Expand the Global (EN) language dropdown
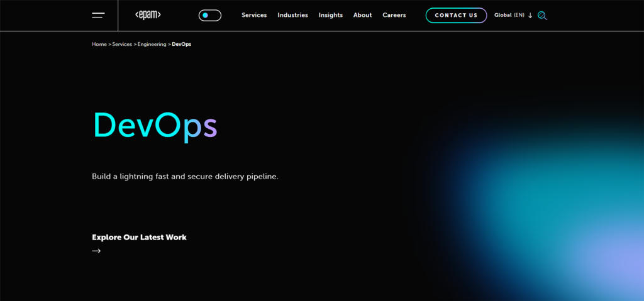 [513, 15]
